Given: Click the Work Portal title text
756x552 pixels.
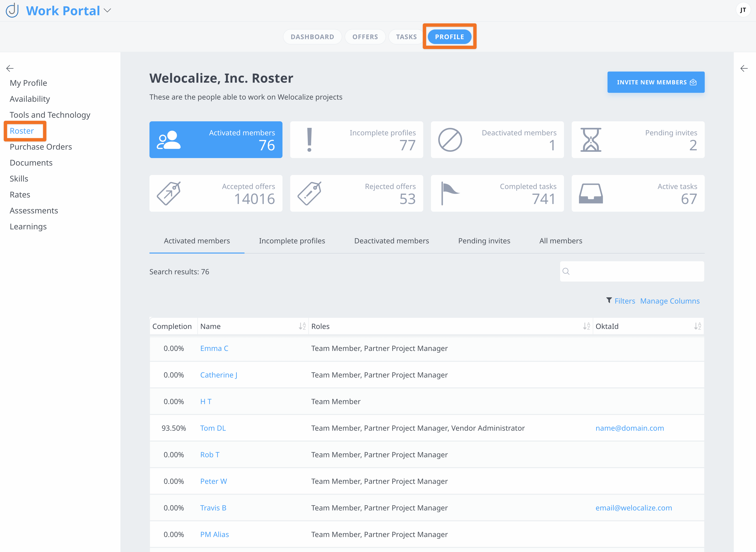Looking at the screenshot, I should pyautogui.click(x=63, y=11).
